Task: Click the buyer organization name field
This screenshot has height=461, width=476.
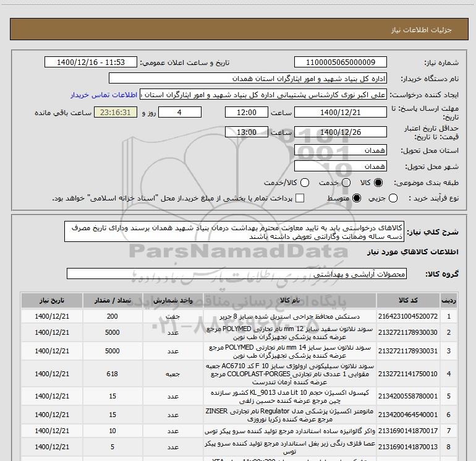Action: [248, 78]
